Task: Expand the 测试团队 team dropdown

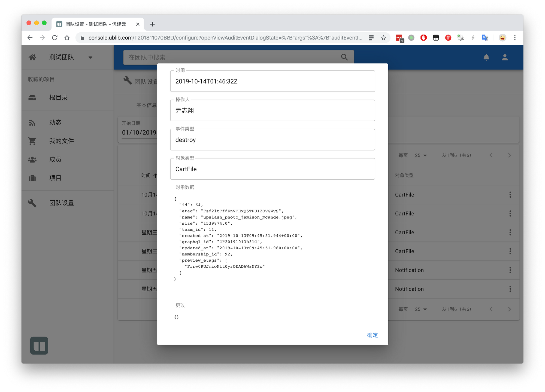Action: [x=90, y=57]
